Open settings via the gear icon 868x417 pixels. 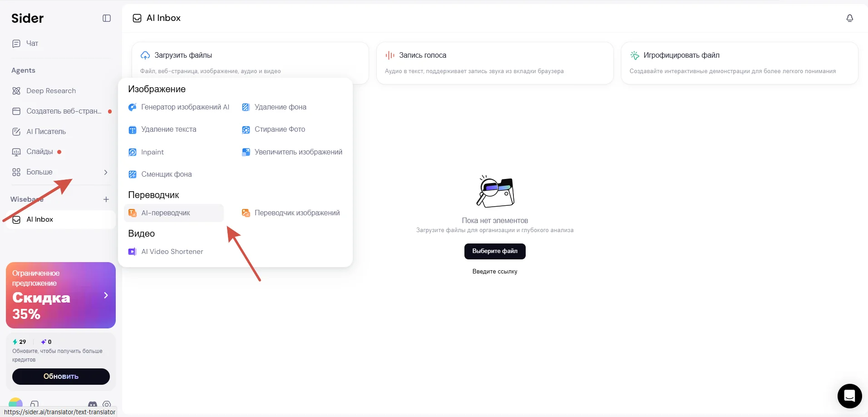107,404
